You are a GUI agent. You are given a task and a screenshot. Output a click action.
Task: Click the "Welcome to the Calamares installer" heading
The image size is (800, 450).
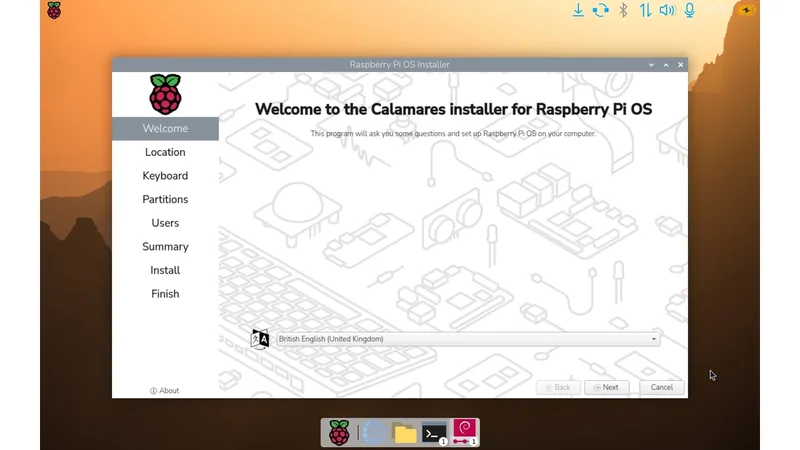point(454,109)
